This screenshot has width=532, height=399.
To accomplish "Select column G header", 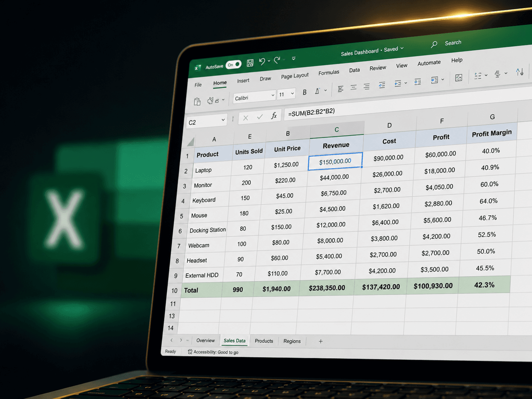I will click(492, 117).
